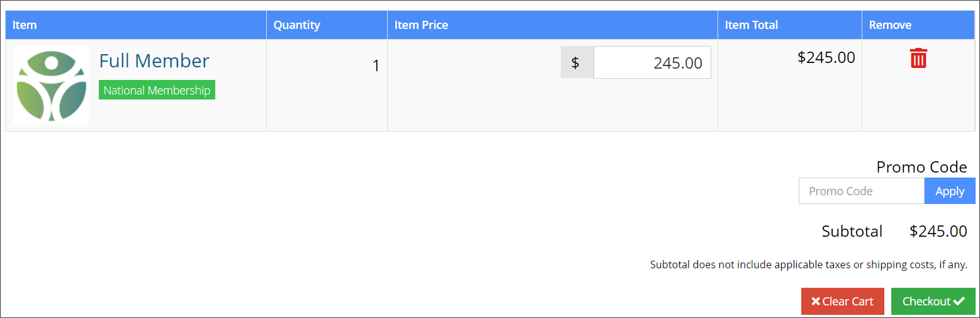Click the Clear Cart button label
Screen dimensions: 980x318
[848, 302]
